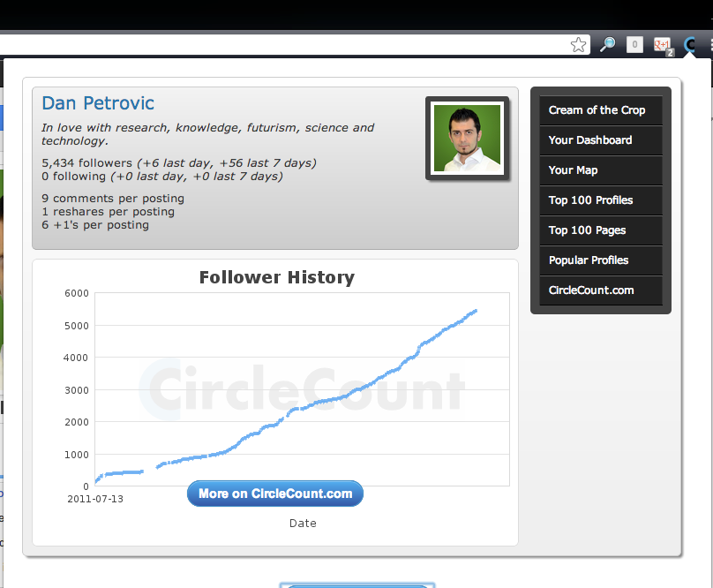713x588 pixels.
Task: Open CircleCount.com menu item
Action: pyautogui.click(x=601, y=290)
